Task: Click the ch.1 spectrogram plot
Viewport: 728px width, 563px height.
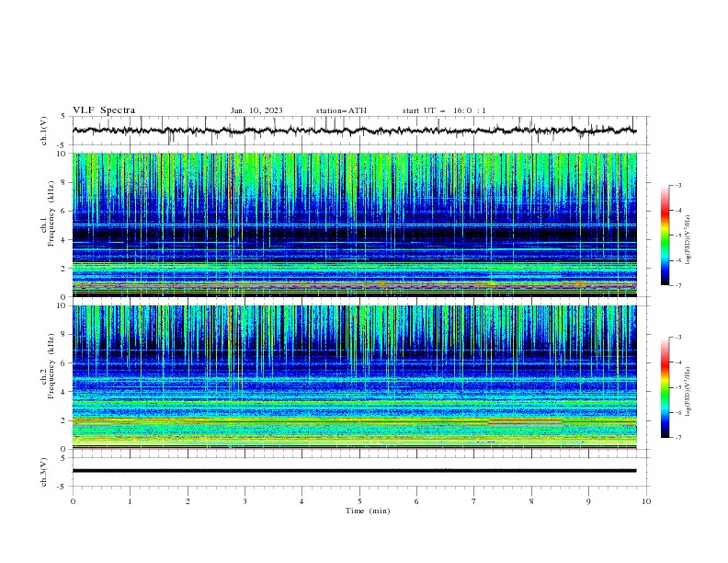Action: pyautogui.click(x=354, y=224)
